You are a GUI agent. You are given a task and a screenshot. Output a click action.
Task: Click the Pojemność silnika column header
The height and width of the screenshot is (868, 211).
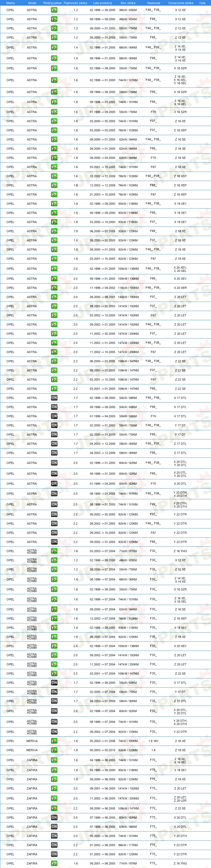tap(76, 3)
